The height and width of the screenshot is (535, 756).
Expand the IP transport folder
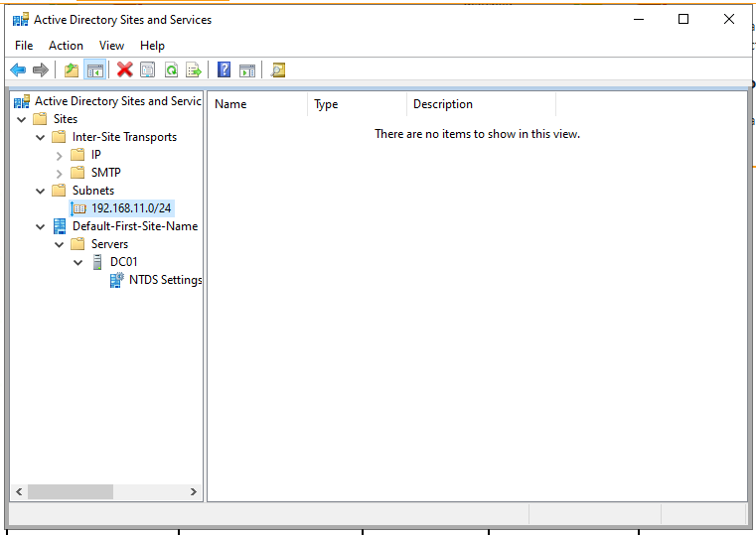60,155
